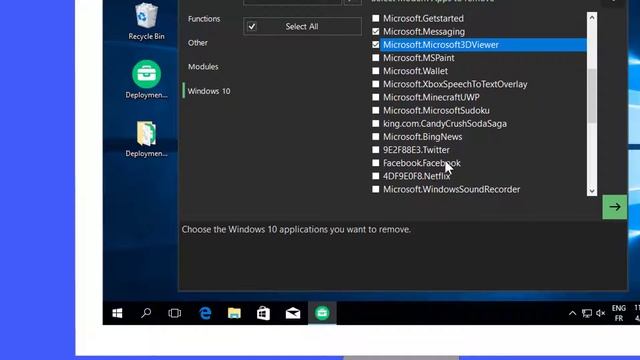The height and width of the screenshot is (360, 640).
Task: Open Mail app from taskbar
Action: point(293,313)
